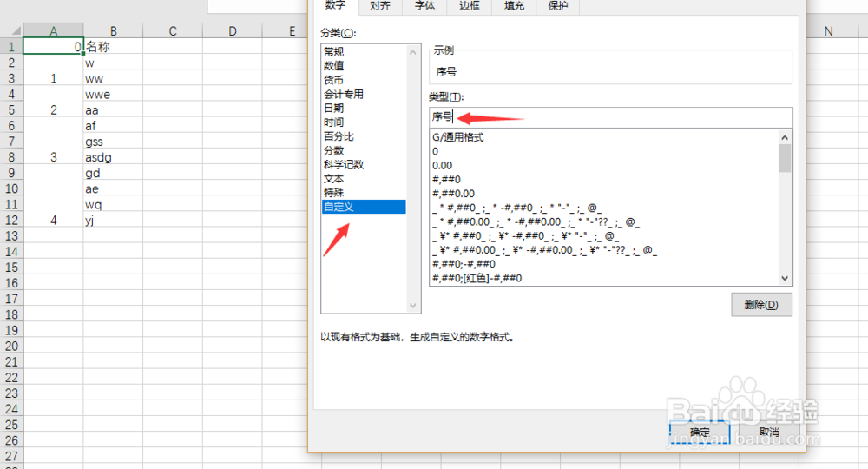
Task: Confirm with the 确定 button
Action: pyautogui.click(x=700, y=432)
